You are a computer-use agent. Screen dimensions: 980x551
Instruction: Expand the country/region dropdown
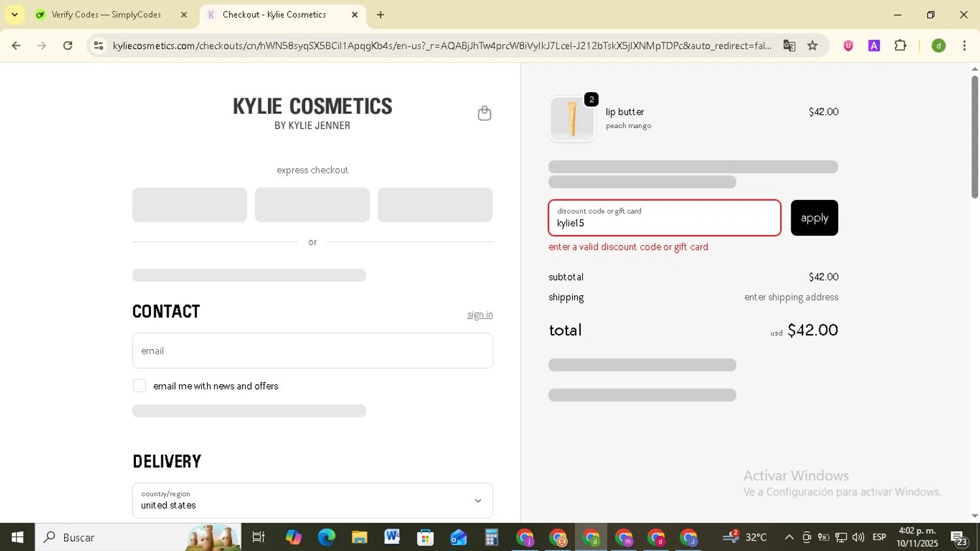(312, 501)
